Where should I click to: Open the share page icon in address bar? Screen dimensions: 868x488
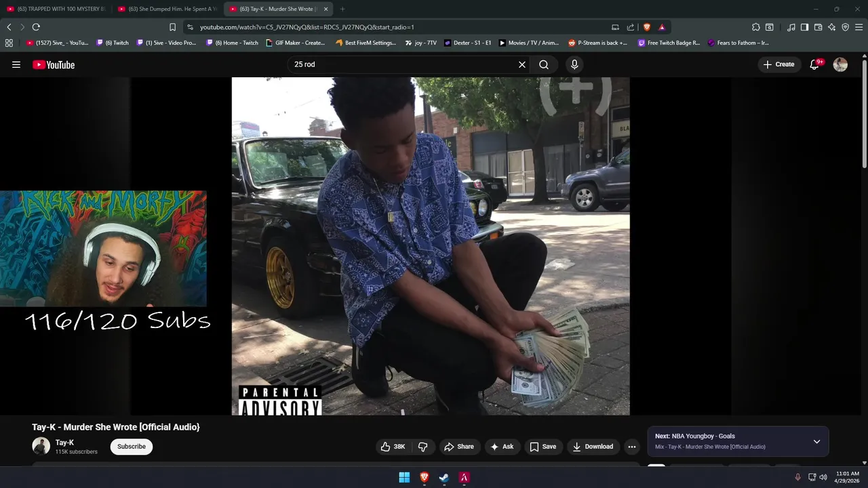(x=631, y=27)
